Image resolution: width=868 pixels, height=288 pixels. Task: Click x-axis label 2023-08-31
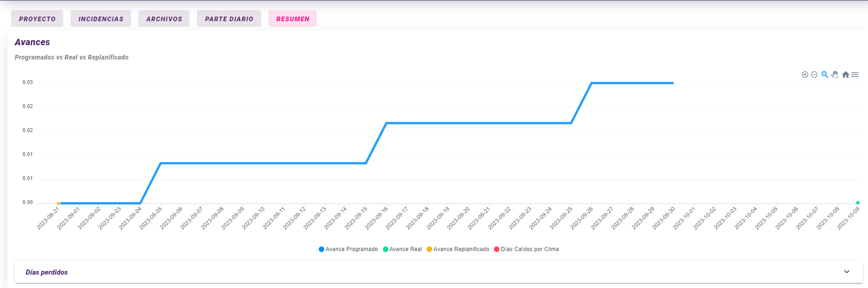[x=48, y=218]
